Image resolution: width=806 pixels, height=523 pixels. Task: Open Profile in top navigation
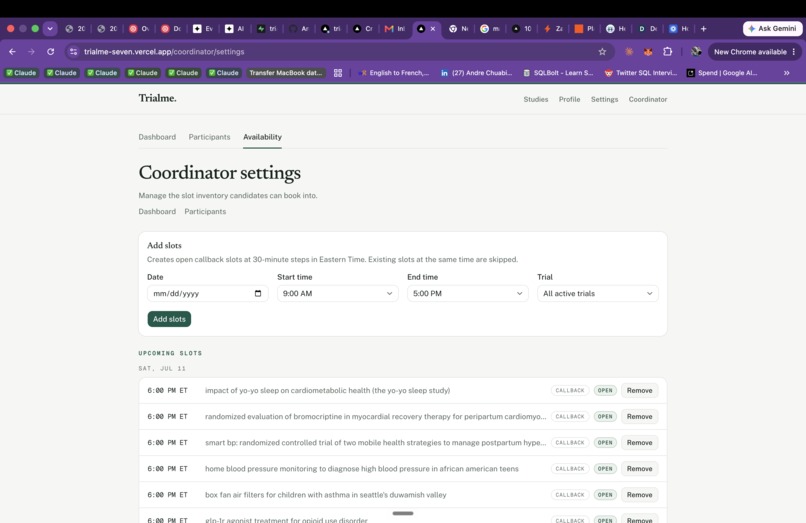[x=570, y=99]
